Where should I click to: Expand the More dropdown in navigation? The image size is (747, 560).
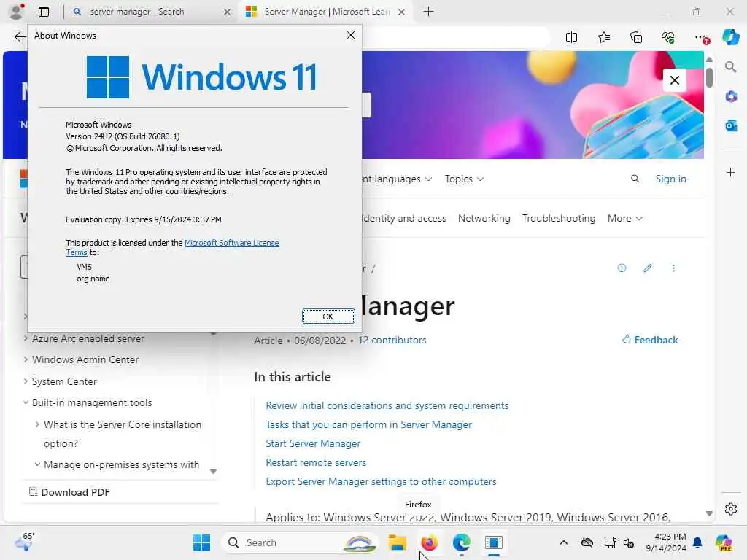pyautogui.click(x=625, y=218)
